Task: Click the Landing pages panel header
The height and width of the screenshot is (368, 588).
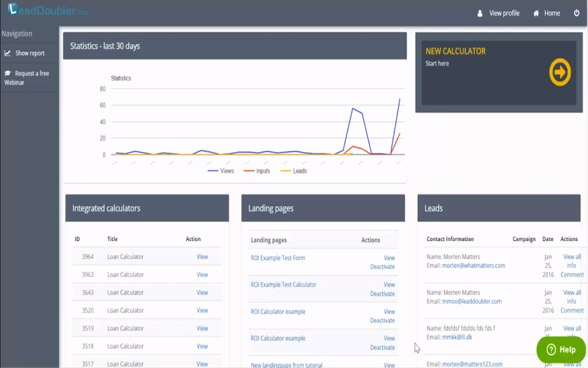Action: click(x=323, y=208)
